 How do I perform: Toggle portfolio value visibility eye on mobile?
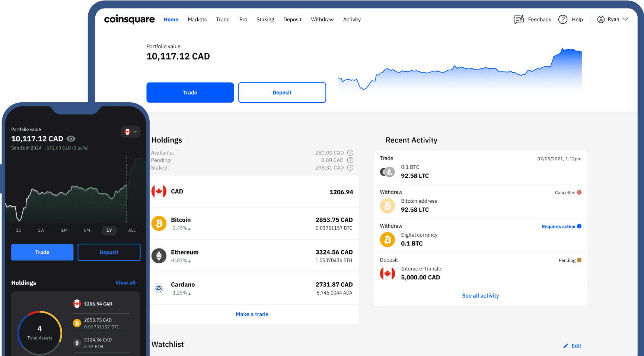(x=71, y=139)
